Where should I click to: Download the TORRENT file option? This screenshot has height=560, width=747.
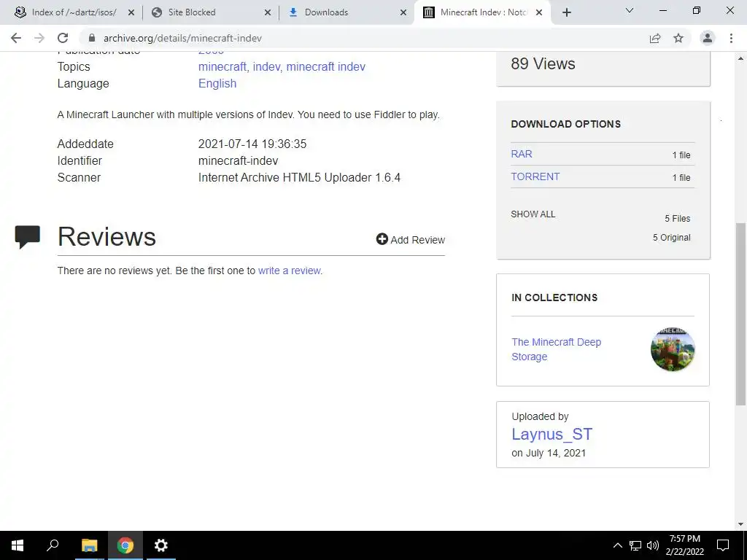click(535, 176)
